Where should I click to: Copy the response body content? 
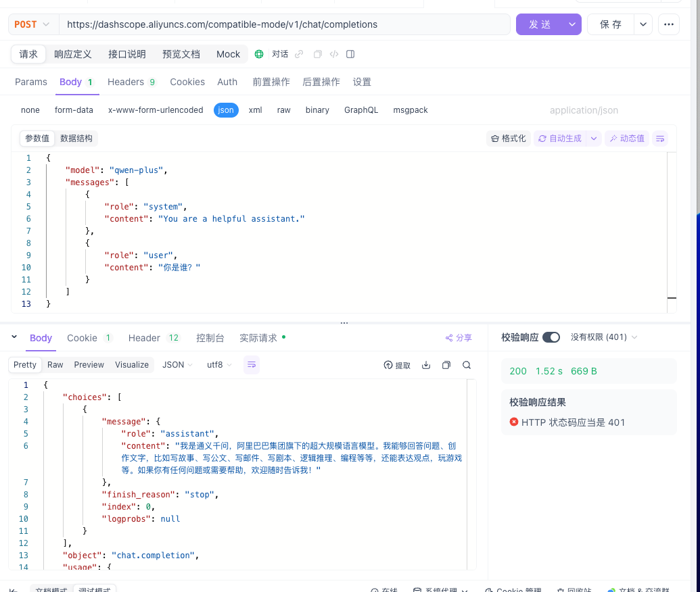(x=446, y=365)
